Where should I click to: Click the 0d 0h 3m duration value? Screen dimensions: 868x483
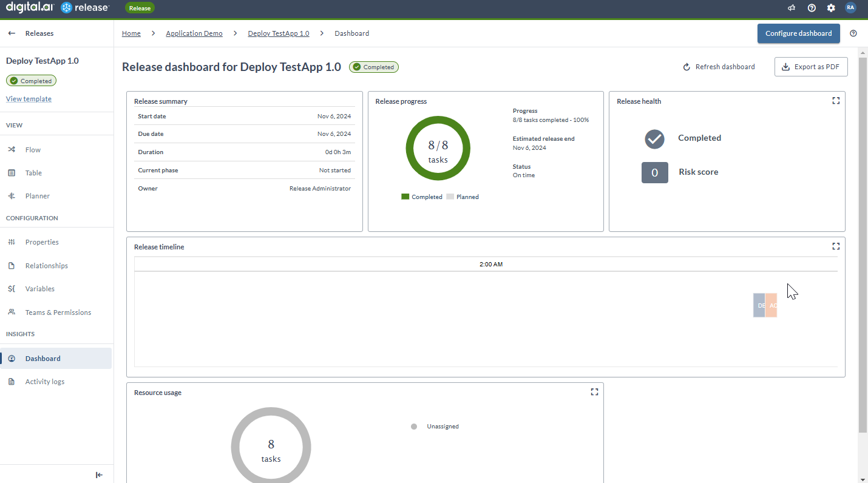coord(338,152)
